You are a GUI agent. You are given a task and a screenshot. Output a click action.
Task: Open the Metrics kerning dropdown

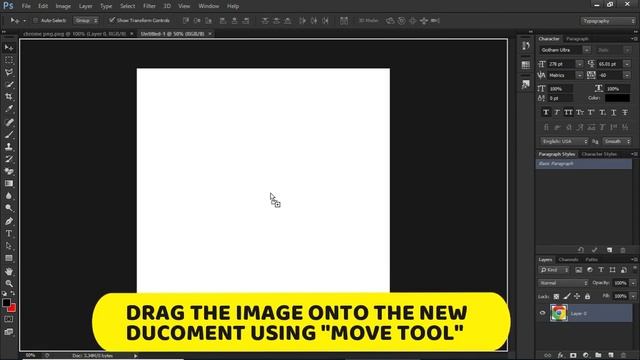(x=580, y=76)
